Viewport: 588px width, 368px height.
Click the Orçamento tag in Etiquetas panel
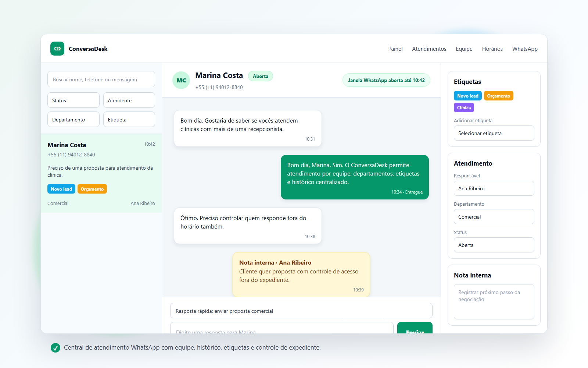pos(499,96)
